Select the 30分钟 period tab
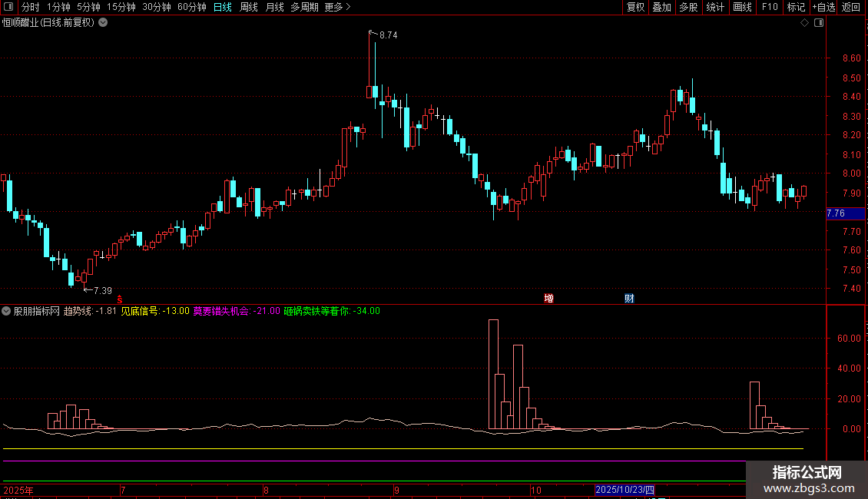This screenshot has height=499, width=868. tap(157, 7)
